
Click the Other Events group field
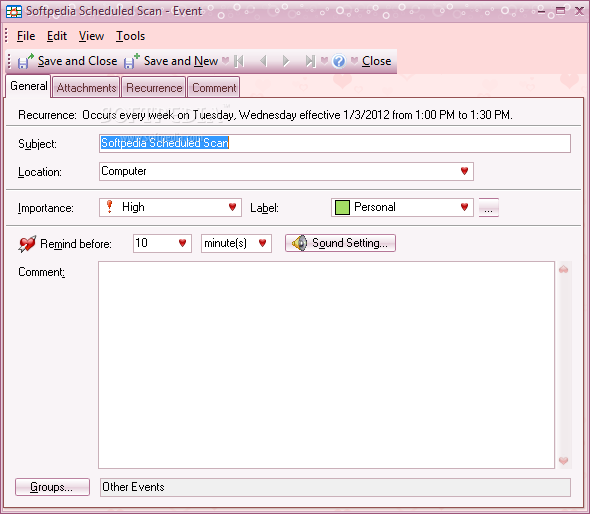335,487
